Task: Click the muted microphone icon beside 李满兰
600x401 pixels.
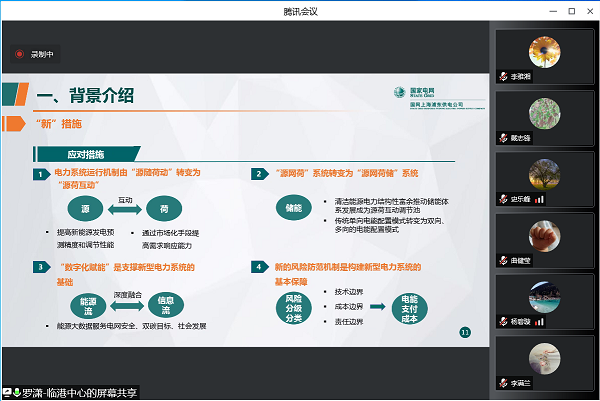Action: [x=503, y=384]
